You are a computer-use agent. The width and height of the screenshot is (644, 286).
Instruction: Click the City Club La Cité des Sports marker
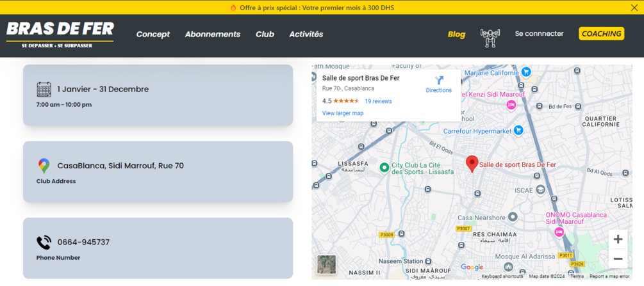[x=384, y=168]
